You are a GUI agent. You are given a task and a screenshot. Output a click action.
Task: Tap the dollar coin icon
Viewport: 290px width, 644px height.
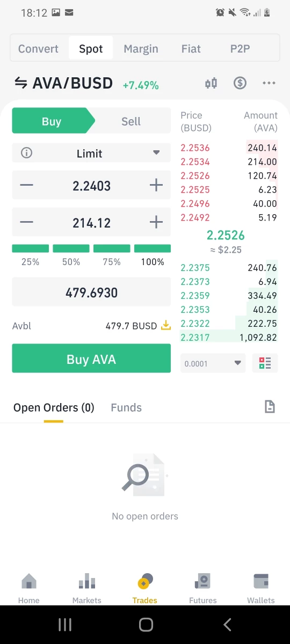(240, 83)
